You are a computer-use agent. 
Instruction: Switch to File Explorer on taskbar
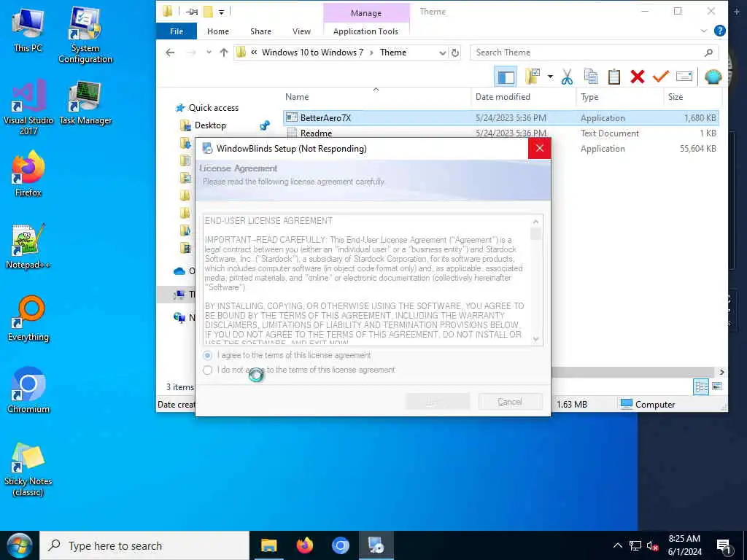click(x=268, y=545)
